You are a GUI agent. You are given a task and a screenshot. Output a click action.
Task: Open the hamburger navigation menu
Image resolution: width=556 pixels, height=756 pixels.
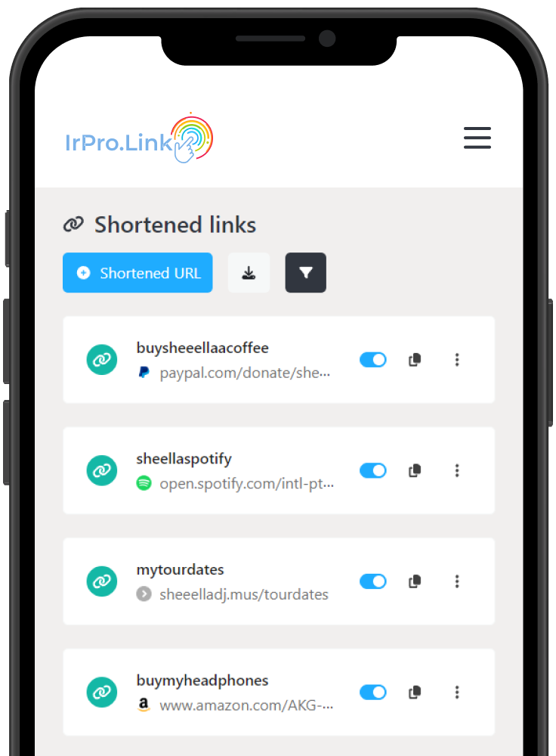pyautogui.click(x=477, y=138)
